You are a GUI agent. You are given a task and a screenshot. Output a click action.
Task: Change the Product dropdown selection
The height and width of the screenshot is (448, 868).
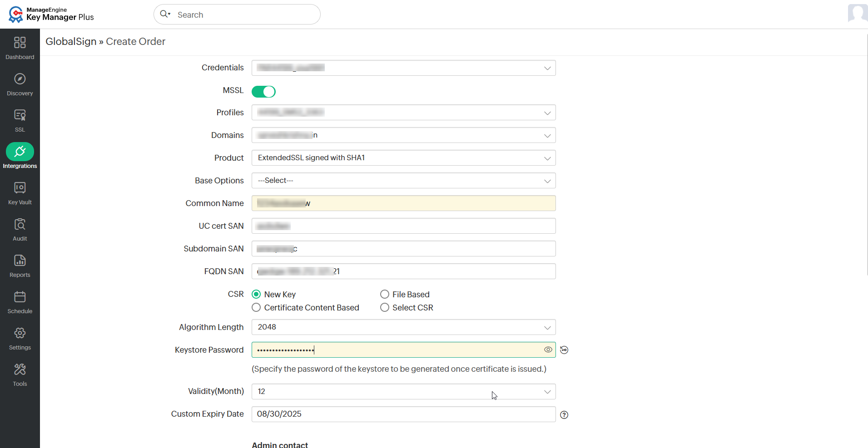coord(404,158)
